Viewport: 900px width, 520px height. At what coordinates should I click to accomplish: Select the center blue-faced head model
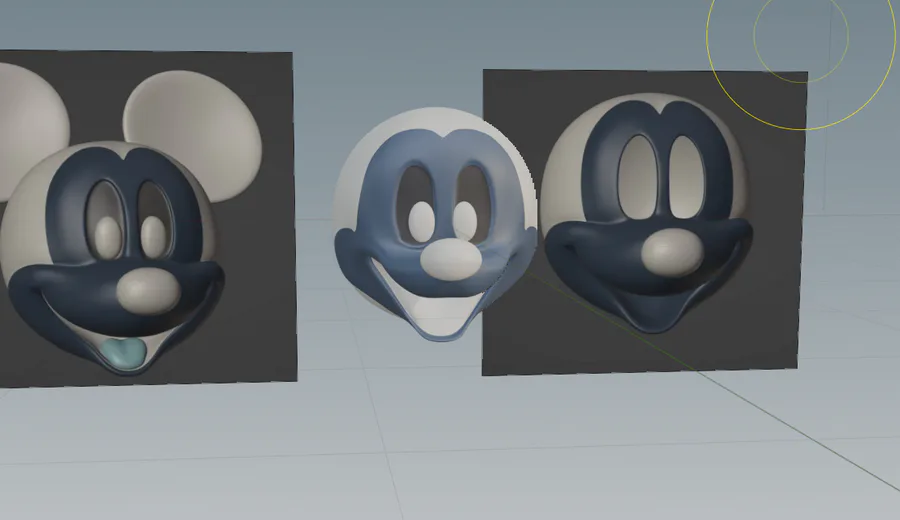435,224
